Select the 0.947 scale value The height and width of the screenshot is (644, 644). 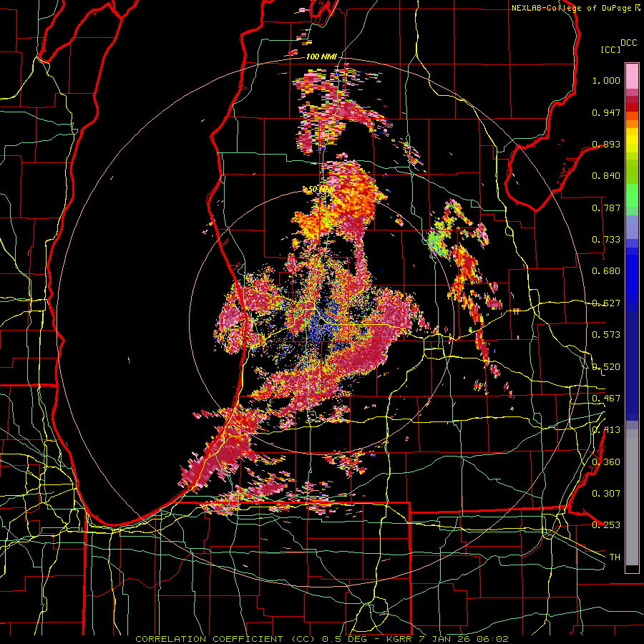[606, 112]
